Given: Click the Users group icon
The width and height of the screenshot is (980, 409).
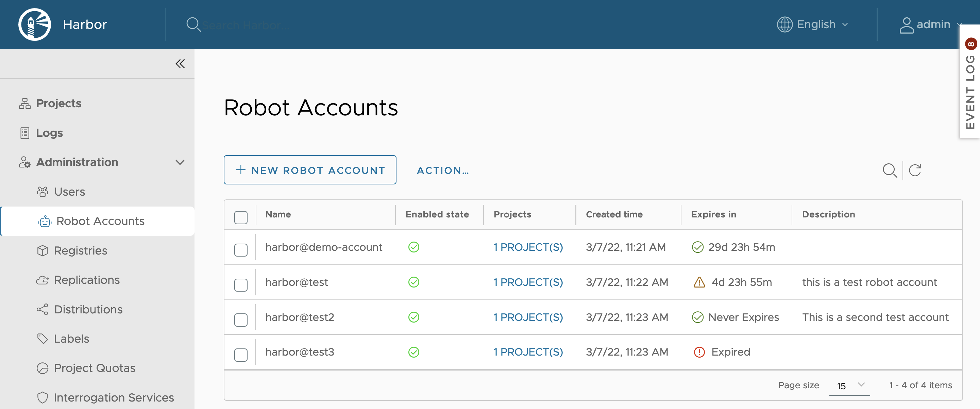Looking at the screenshot, I should coord(43,192).
